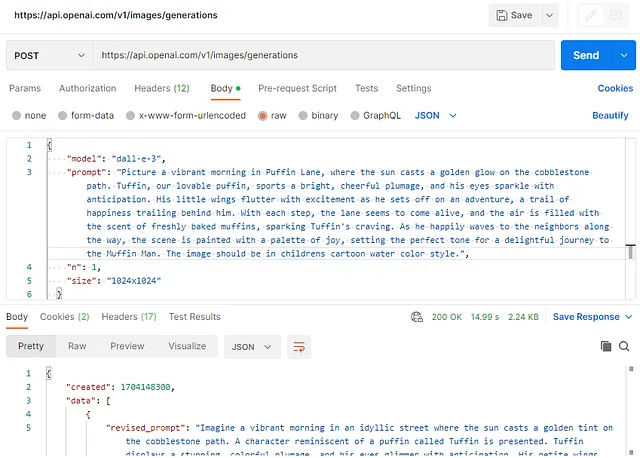Screen dimensions: 640x458
Task: Open the POST method dropdown
Action: click(x=50, y=55)
